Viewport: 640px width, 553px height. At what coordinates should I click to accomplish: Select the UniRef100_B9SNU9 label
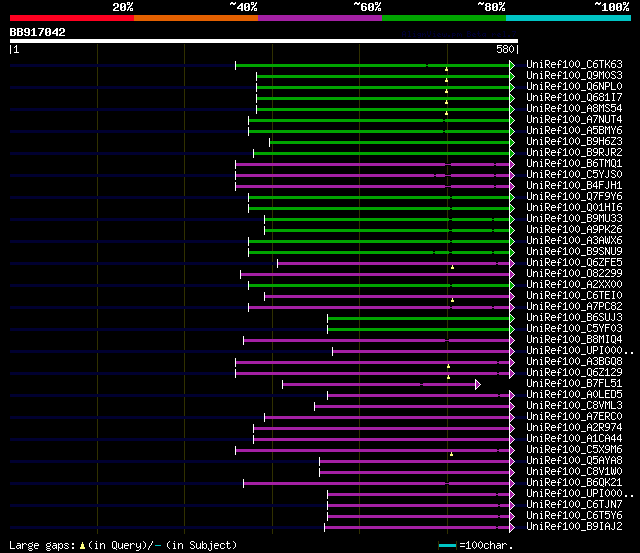tap(574, 252)
